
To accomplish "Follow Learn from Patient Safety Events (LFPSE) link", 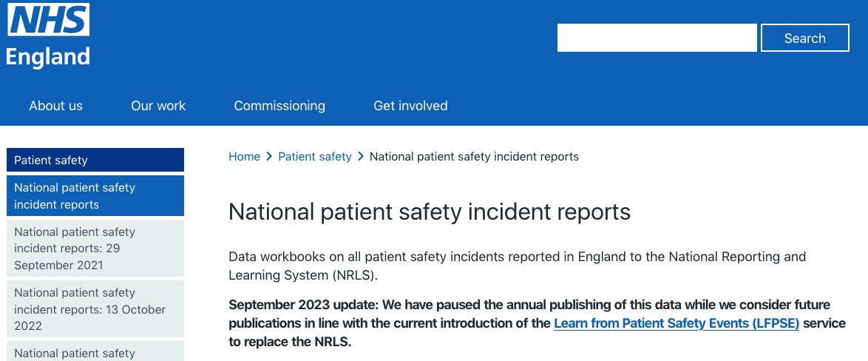I will (x=677, y=323).
